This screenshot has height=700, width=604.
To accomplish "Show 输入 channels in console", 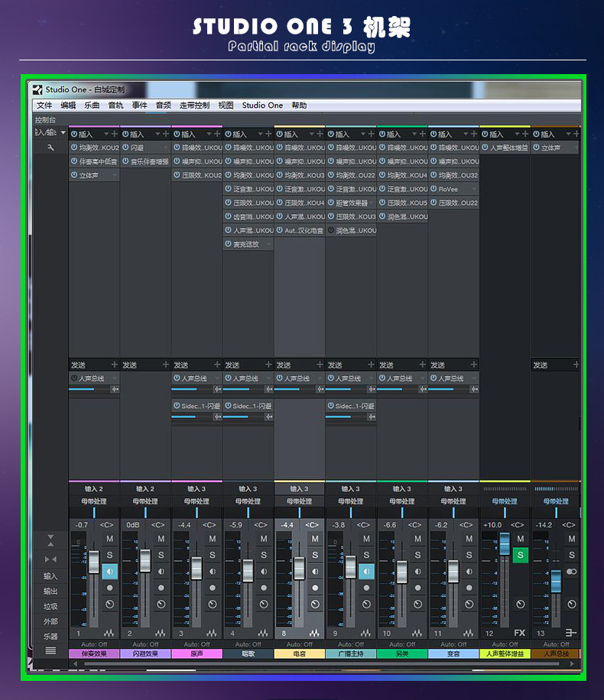I will 50,576.
